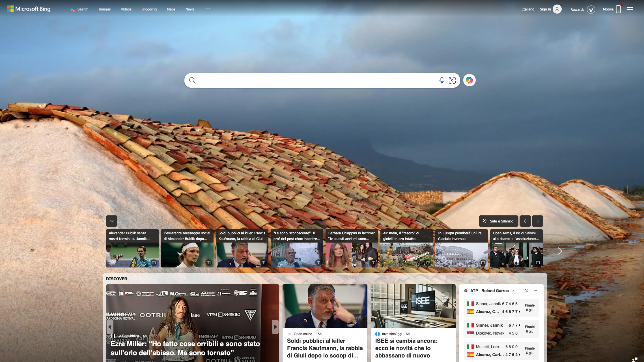Click the search magnifier icon

[192, 80]
